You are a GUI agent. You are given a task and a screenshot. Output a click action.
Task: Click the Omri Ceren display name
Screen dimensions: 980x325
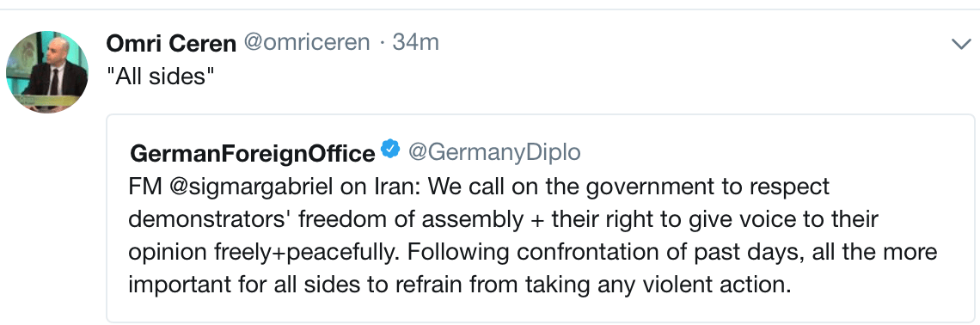coord(171,43)
